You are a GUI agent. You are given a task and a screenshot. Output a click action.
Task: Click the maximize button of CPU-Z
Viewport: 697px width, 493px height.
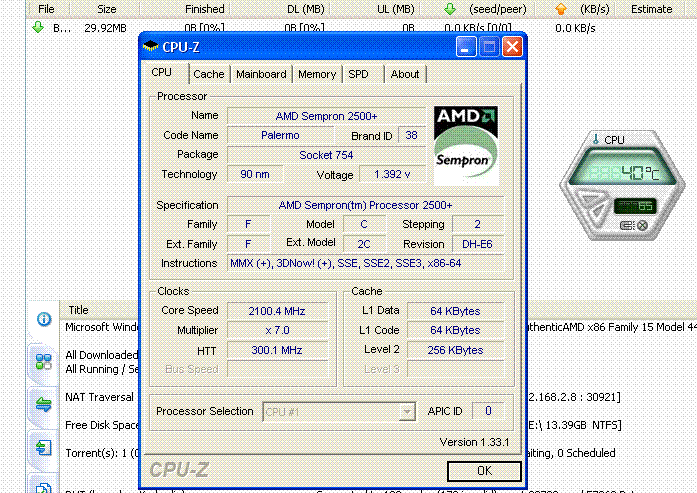pyautogui.click(x=489, y=47)
